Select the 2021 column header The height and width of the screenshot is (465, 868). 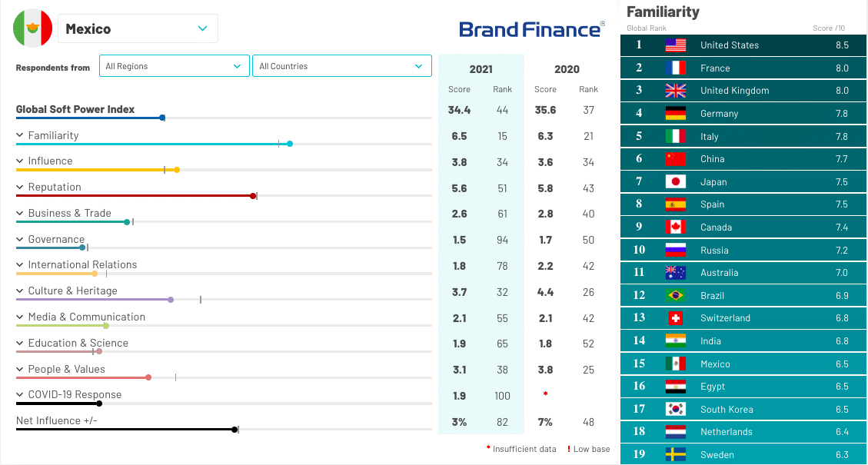[x=481, y=69]
